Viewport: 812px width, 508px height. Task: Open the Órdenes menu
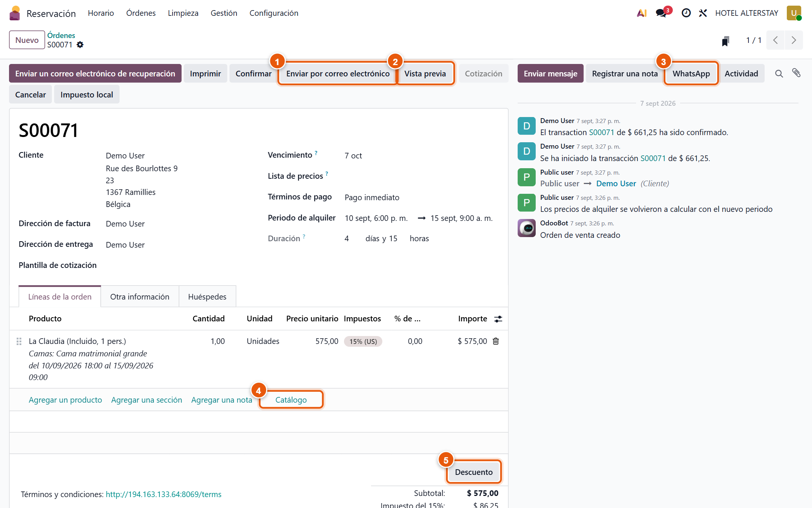coord(141,13)
